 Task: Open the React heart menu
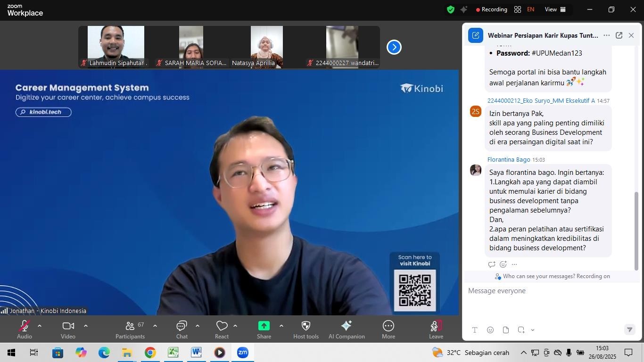point(222,329)
